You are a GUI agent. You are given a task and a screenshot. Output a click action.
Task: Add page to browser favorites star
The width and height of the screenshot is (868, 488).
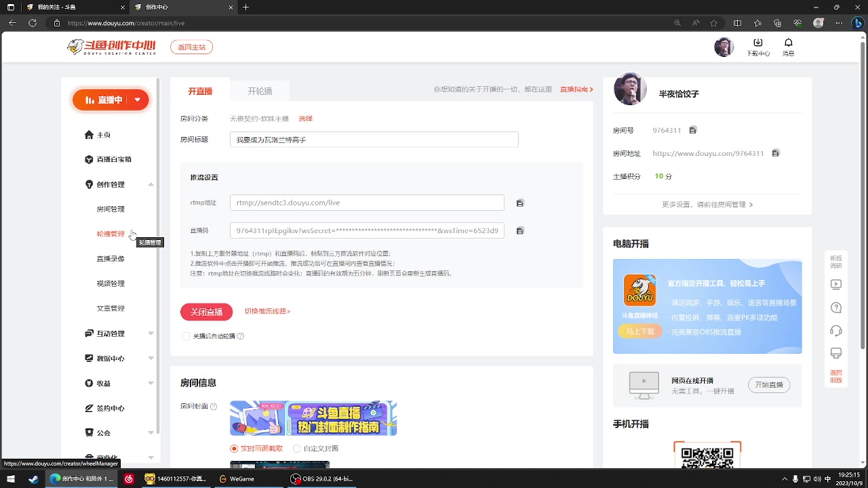pos(714,22)
